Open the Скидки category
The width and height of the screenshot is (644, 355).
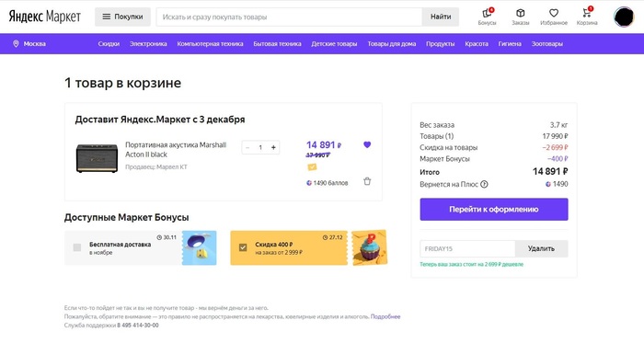pos(109,43)
